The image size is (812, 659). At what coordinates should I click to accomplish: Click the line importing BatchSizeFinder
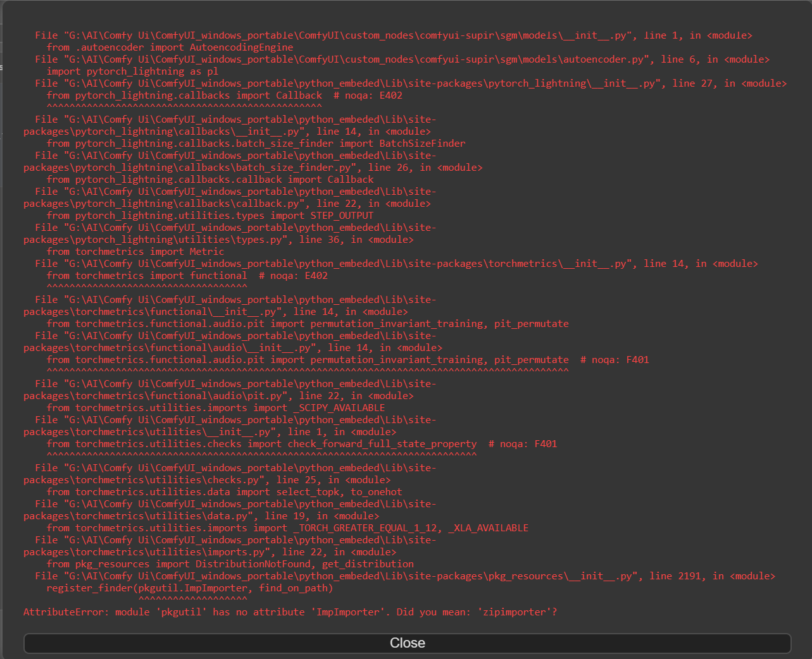256,144
